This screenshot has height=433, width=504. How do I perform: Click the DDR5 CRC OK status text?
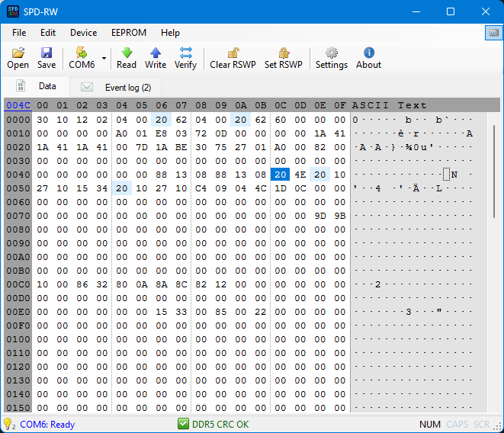220,425
